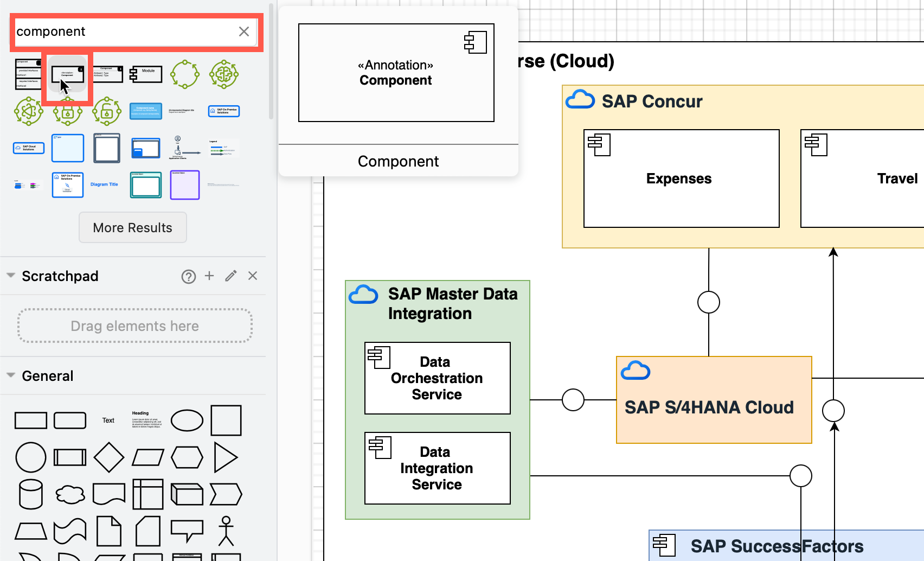924x561 pixels.
Task: Collapse the General shapes section
Action: click(10, 375)
